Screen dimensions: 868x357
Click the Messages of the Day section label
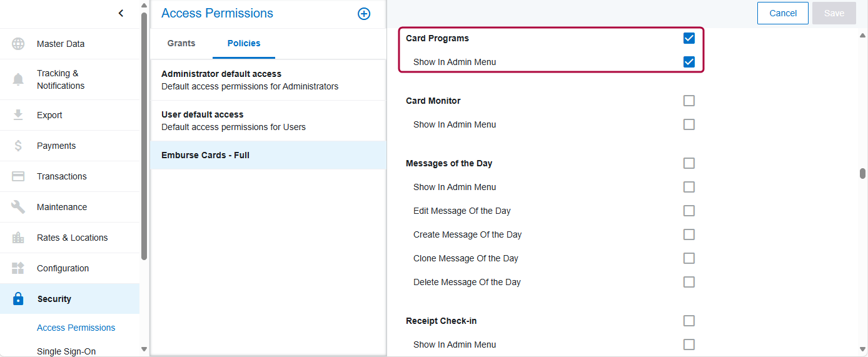(x=449, y=163)
